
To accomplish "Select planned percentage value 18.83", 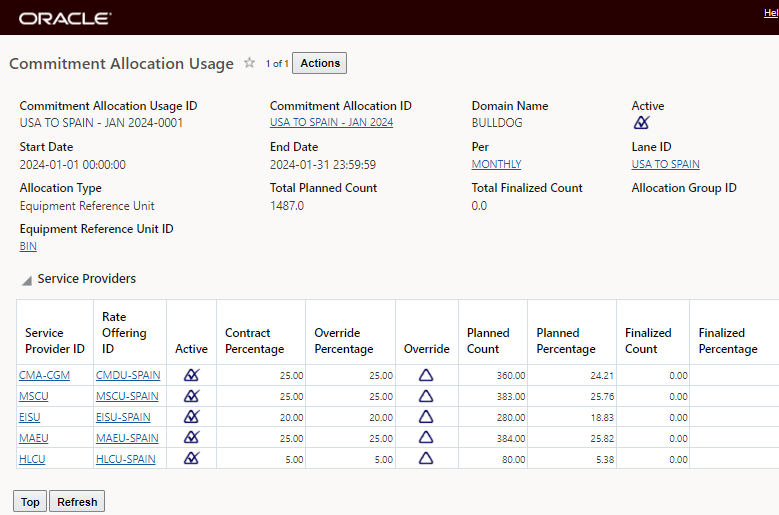I will pyautogui.click(x=602, y=418).
